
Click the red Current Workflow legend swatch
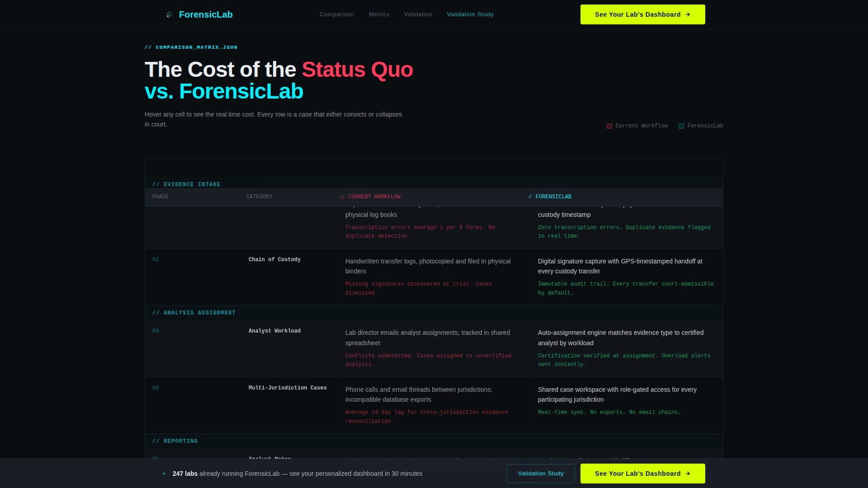(609, 126)
